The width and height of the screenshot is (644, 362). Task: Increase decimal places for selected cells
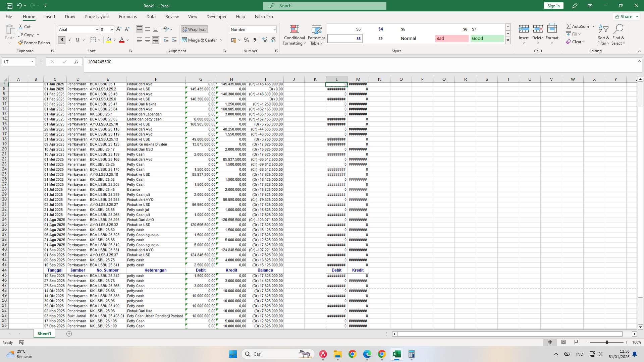pos(265,40)
